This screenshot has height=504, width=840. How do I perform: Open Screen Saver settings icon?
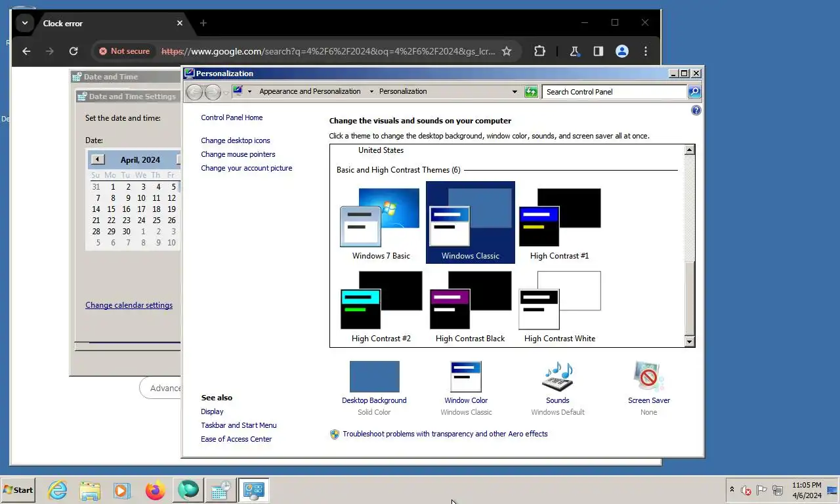click(x=649, y=377)
